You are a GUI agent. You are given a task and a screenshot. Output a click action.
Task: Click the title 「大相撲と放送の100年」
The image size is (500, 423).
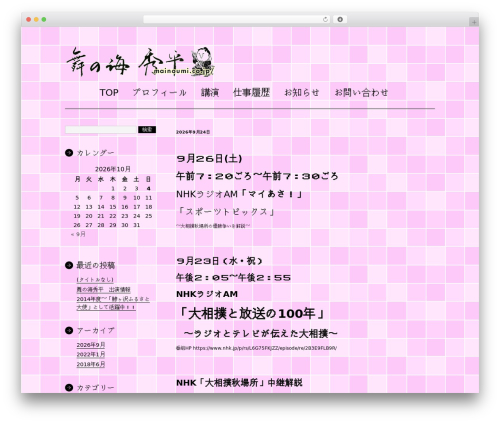tap(252, 314)
